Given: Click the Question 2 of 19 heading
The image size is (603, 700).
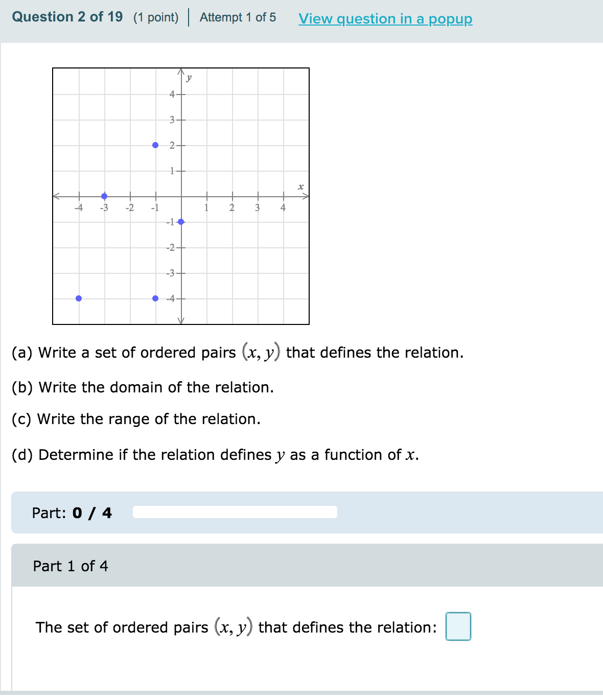Looking at the screenshot, I should tap(67, 16).
